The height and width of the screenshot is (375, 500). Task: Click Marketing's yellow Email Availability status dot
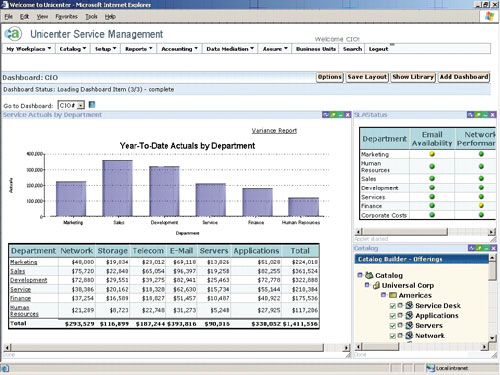(x=432, y=154)
